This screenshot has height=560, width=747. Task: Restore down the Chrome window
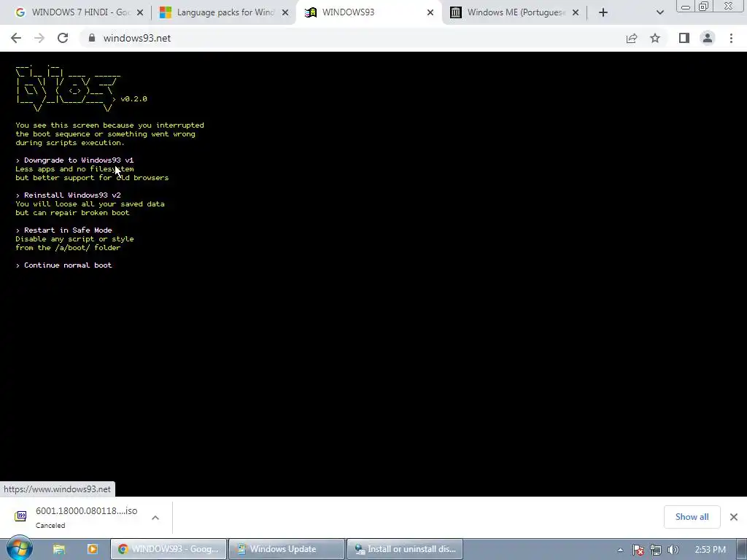click(703, 7)
